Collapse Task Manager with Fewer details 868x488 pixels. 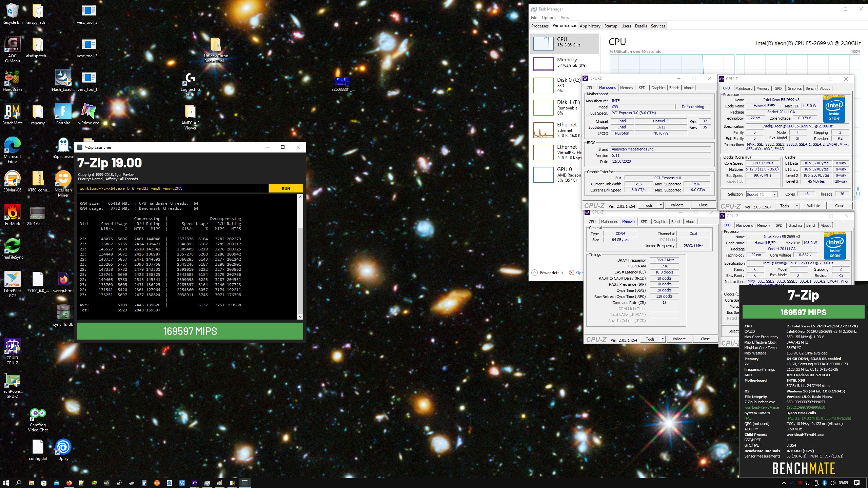pyautogui.click(x=548, y=272)
